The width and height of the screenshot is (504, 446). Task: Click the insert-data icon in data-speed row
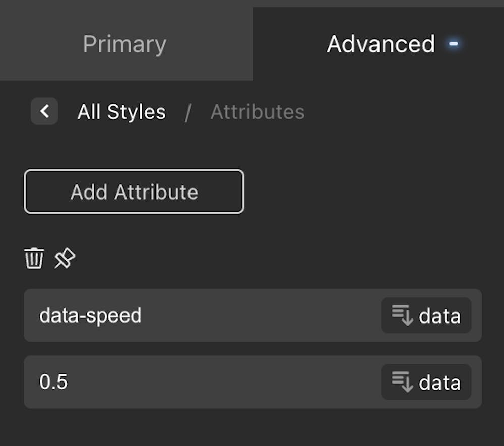[403, 315]
